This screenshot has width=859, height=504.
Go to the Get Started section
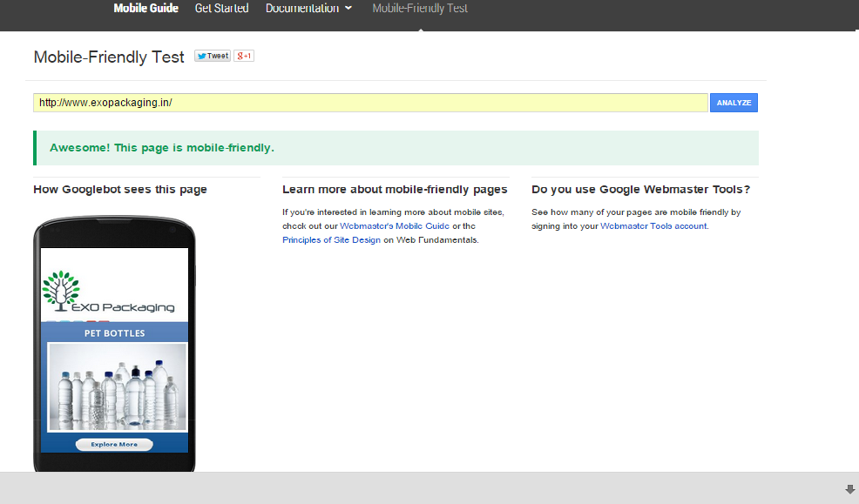(221, 9)
